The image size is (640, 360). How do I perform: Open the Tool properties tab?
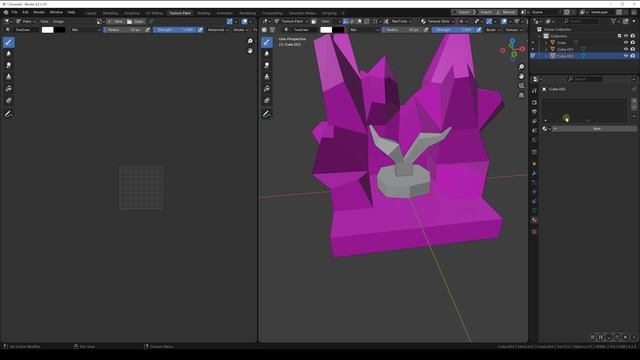tap(534, 91)
